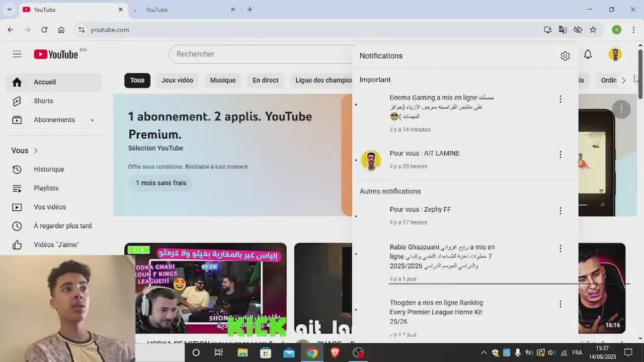Click the install app icon in address bar
The width and height of the screenshot is (644, 362).
(548, 30)
